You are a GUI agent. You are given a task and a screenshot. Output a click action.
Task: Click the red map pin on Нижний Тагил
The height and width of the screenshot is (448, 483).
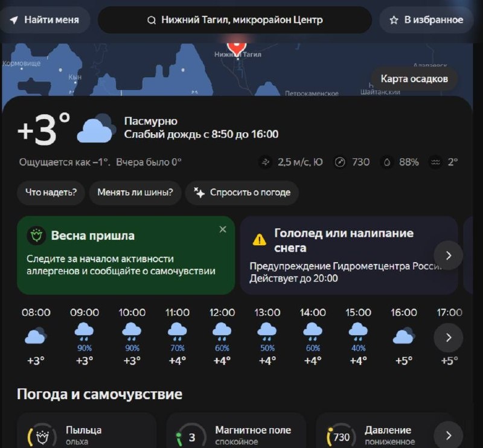[237, 48]
